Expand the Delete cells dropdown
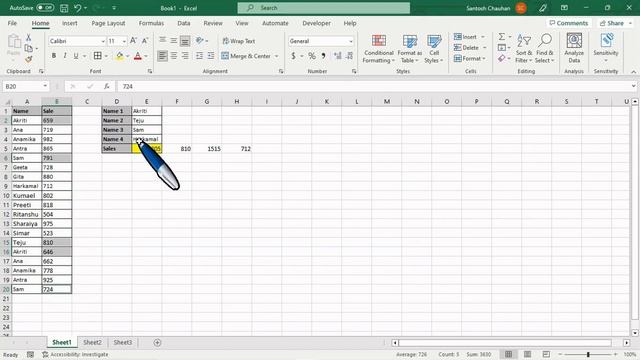The height and width of the screenshot is (360, 640). click(484, 48)
